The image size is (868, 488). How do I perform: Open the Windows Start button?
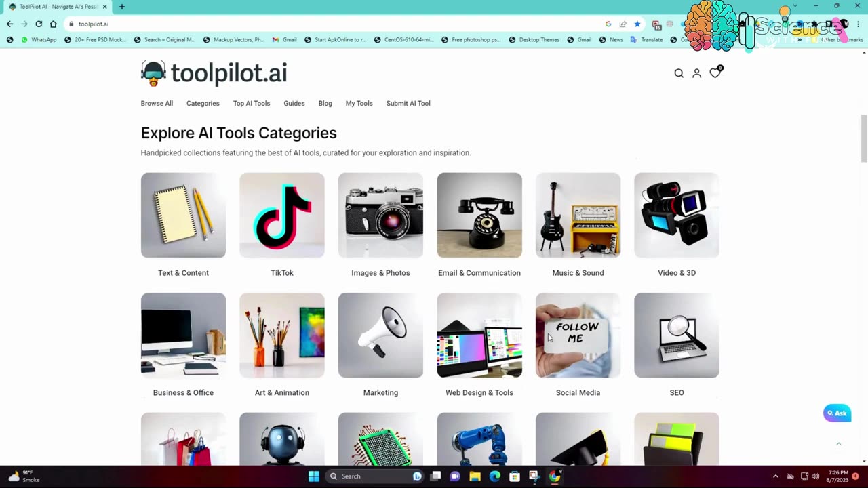[314, 476]
